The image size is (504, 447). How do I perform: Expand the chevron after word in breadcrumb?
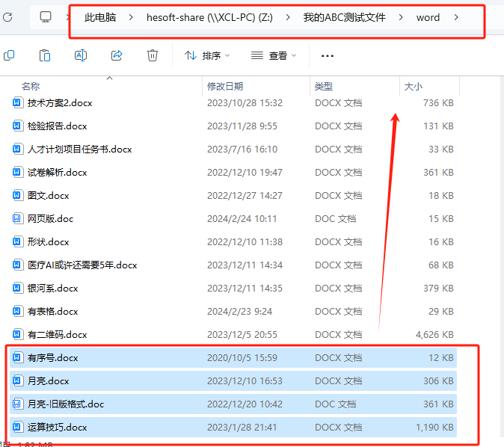coord(457,16)
